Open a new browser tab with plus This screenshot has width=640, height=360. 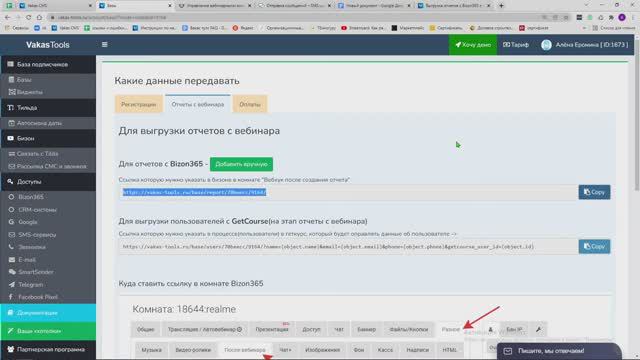coord(501,6)
